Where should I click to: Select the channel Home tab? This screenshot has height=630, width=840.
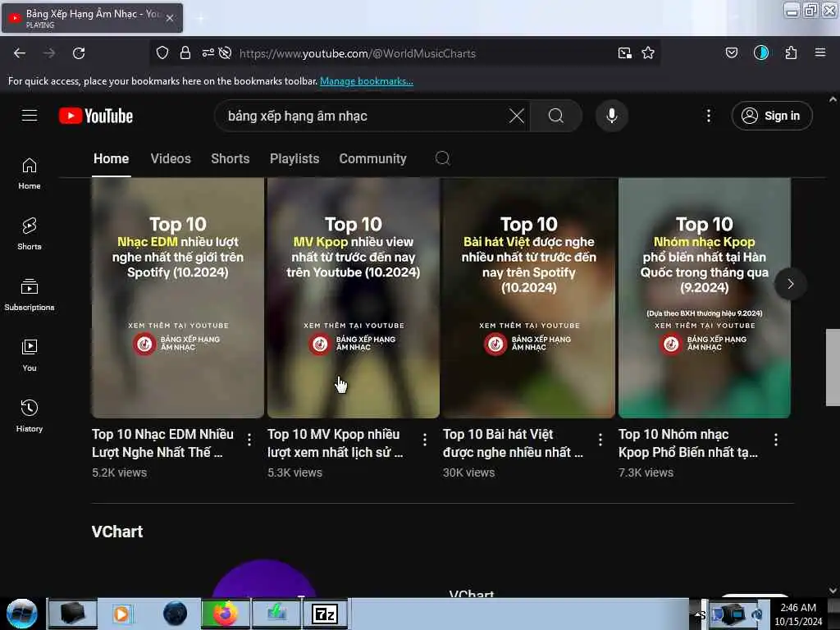[x=112, y=158]
